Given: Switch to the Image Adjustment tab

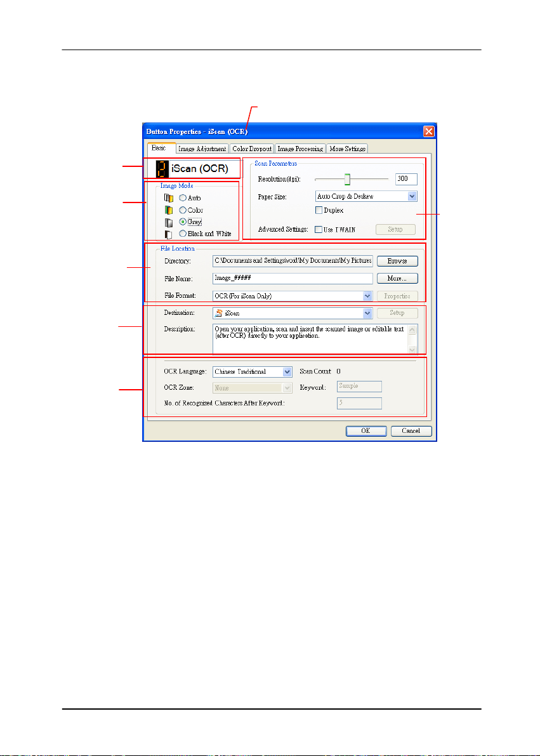Looking at the screenshot, I should [x=202, y=149].
